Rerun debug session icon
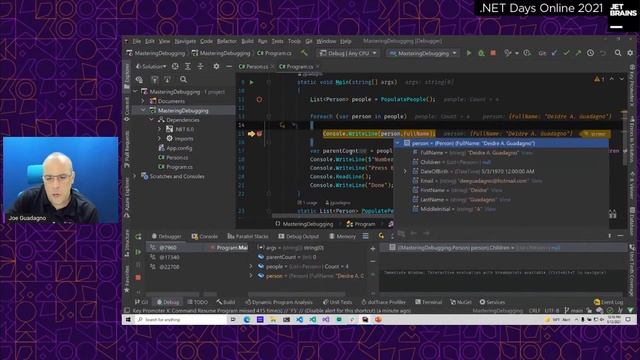The image size is (640, 360). (x=138, y=236)
